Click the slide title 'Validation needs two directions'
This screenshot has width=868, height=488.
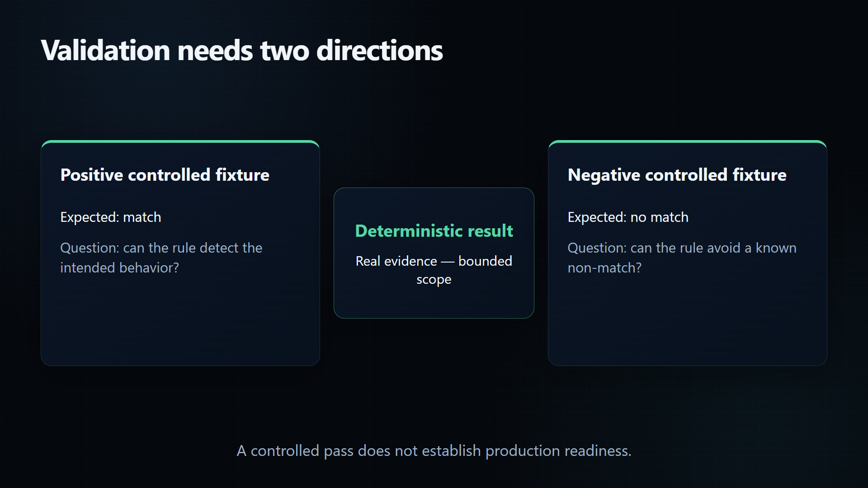[x=242, y=50]
